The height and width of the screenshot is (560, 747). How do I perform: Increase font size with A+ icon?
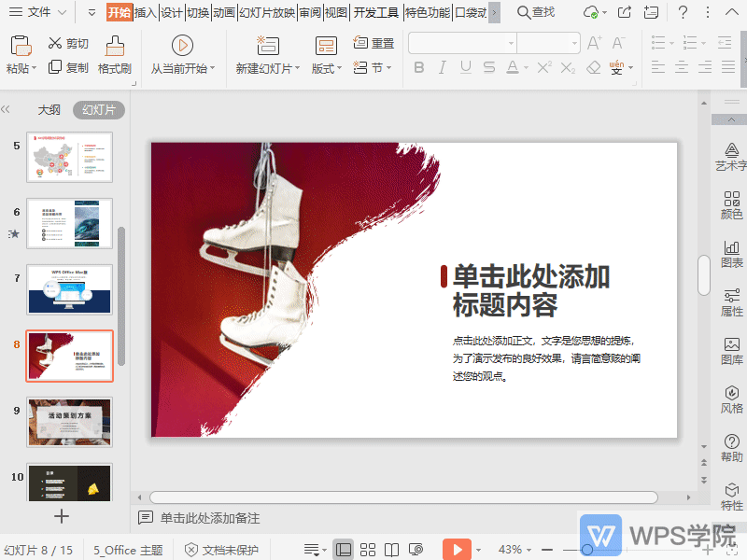click(x=594, y=43)
